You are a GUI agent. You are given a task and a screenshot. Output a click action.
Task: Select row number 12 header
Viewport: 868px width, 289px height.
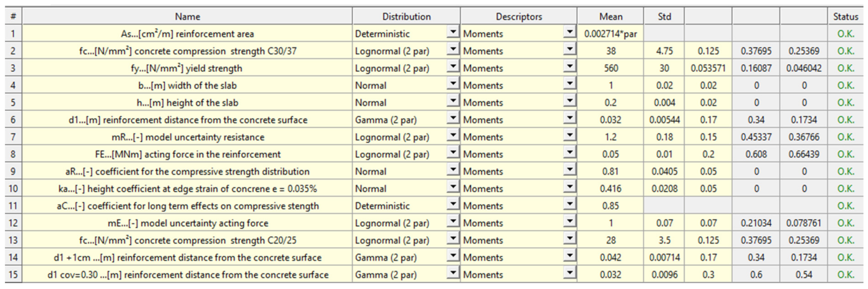click(x=13, y=223)
